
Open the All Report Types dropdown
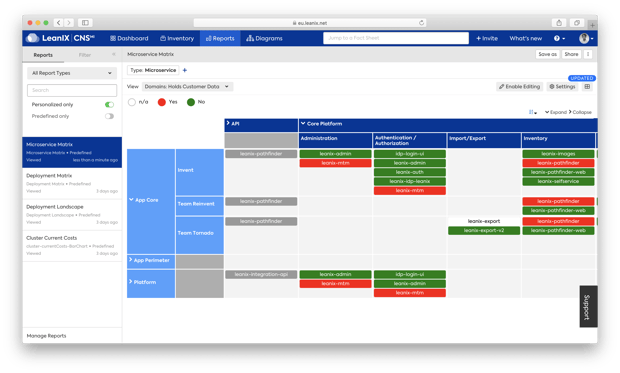point(72,73)
